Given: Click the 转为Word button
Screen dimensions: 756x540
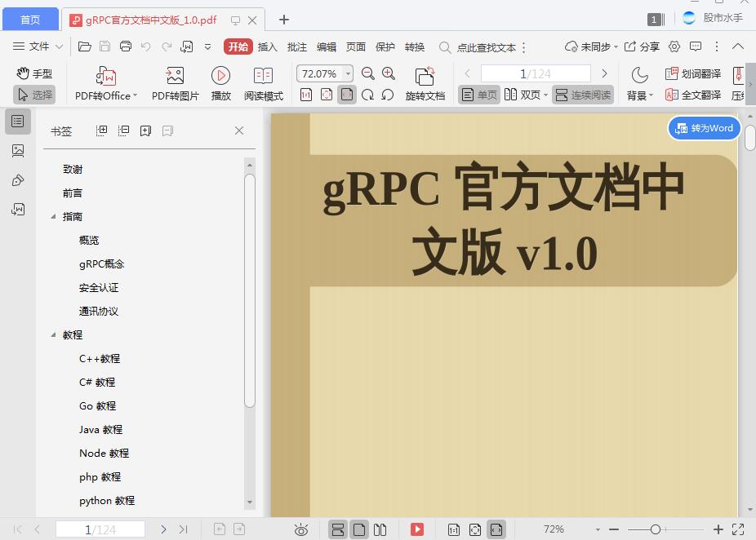Looking at the screenshot, I should tap(704, 128).
